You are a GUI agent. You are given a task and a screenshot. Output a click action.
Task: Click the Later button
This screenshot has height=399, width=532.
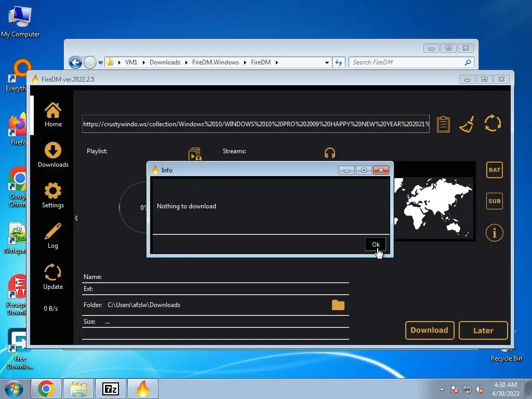coord(483,330)
